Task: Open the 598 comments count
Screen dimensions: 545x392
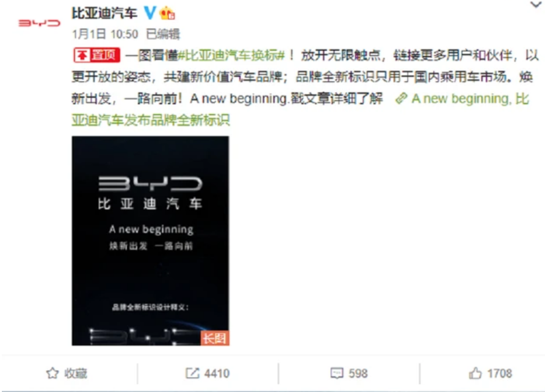Action: pos(358,374)
